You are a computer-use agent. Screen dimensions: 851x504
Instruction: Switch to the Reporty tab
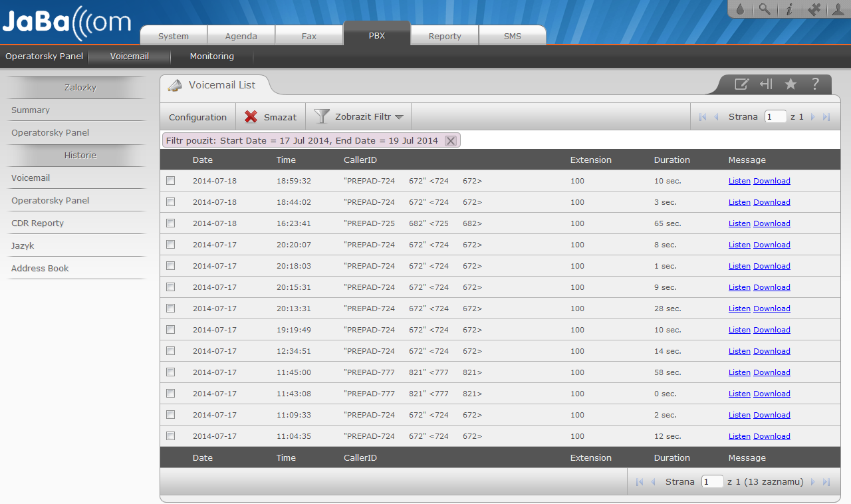[x=445, y=36]
